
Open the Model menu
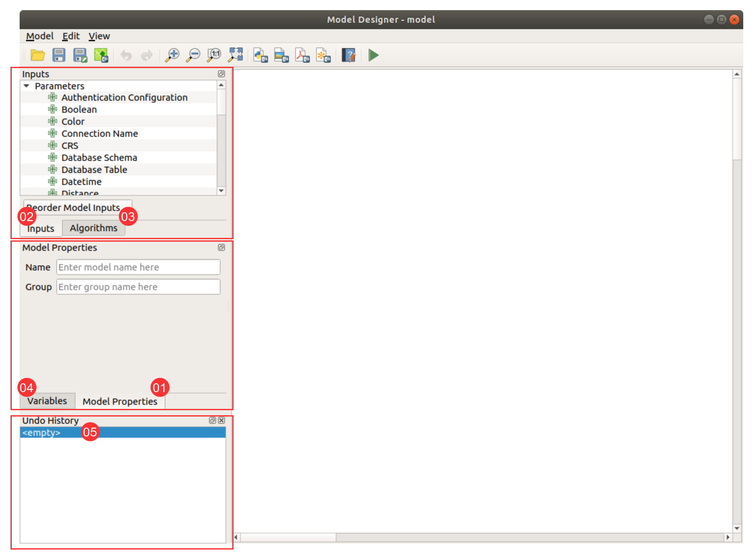pos(40,36)
